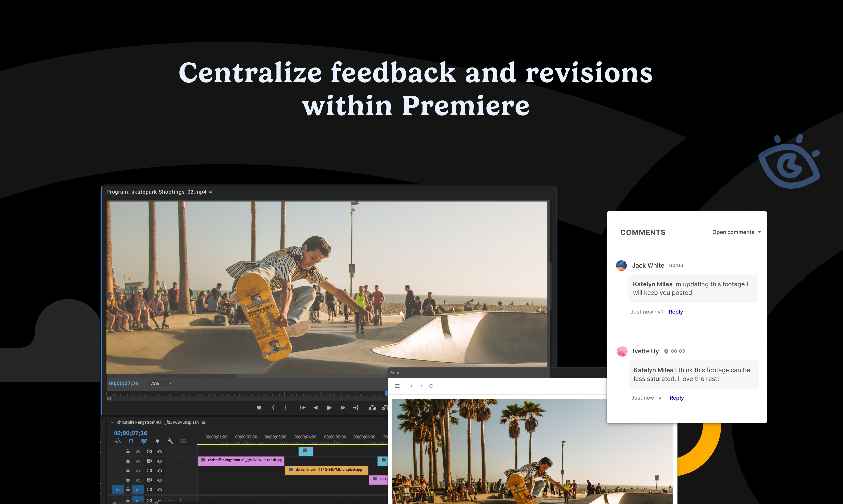Toggle captions track CC button

[183, 441]
